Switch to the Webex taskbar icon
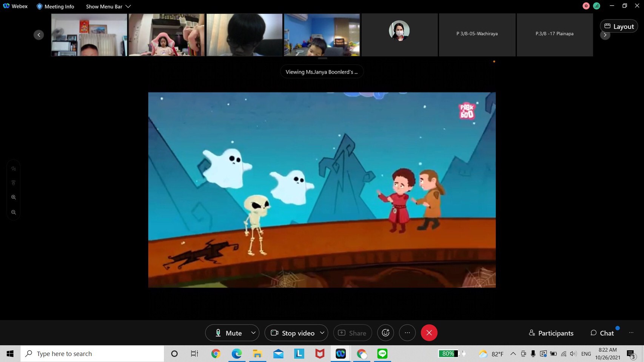 pos(340,354)
